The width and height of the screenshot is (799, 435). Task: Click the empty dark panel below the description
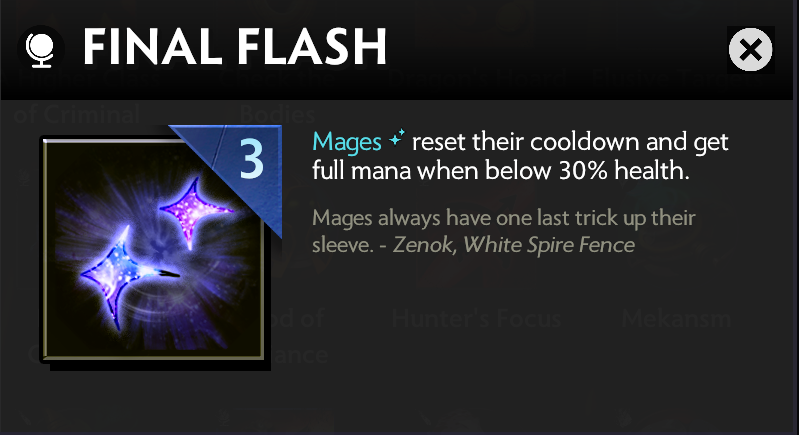click(x=535, y=357)
